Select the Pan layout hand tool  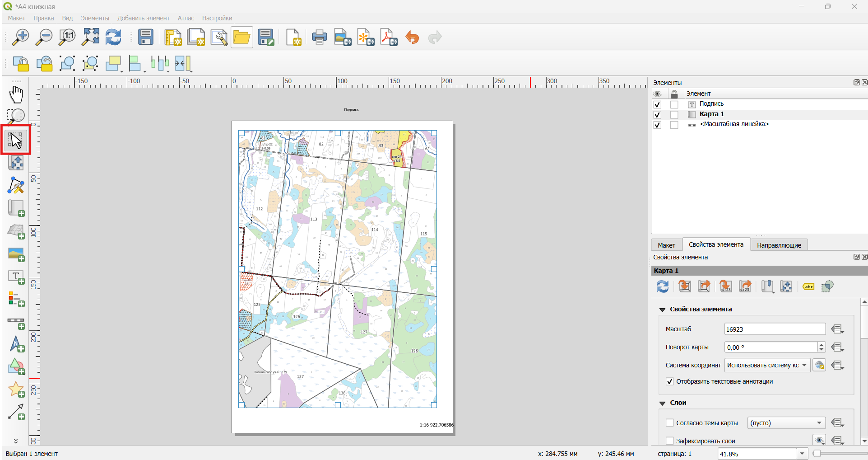(x=16, y=94)
